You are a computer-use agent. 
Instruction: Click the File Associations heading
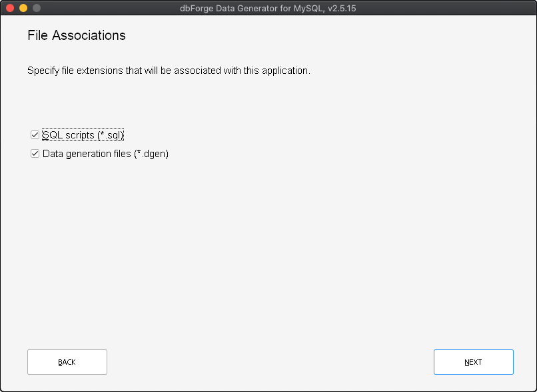[76, 35]
